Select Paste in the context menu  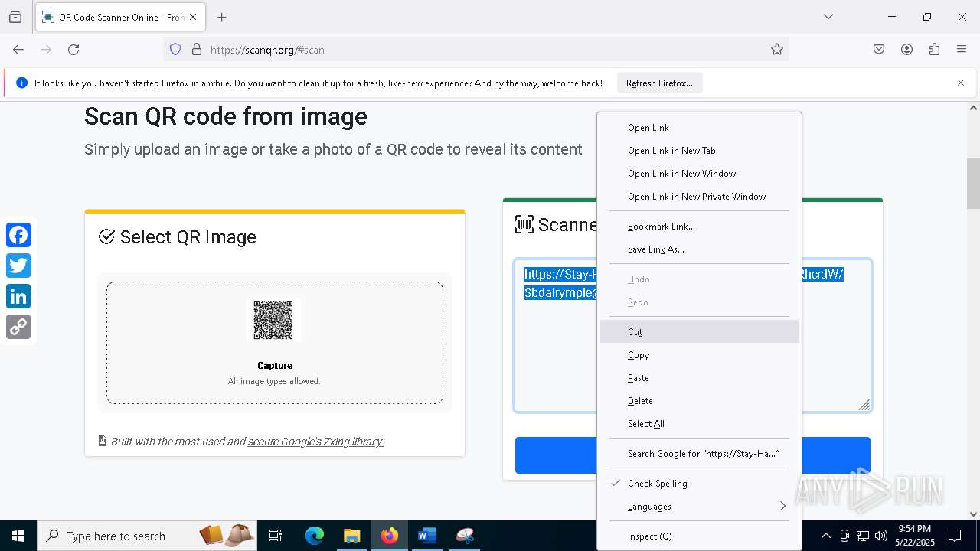click(699, 378)
